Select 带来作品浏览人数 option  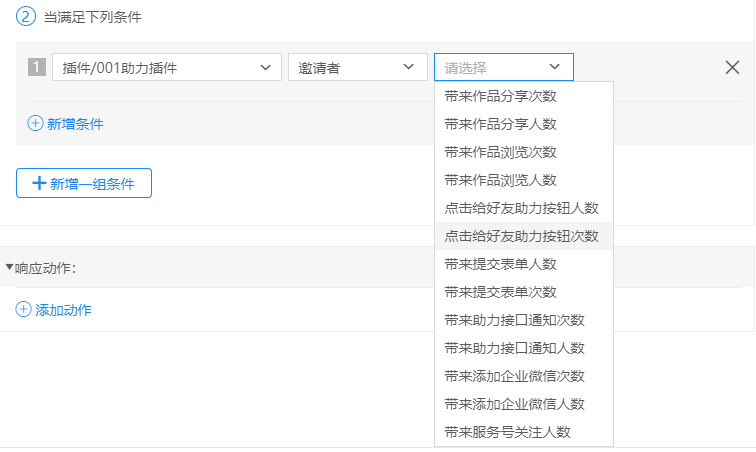click(x=524, y=180)
